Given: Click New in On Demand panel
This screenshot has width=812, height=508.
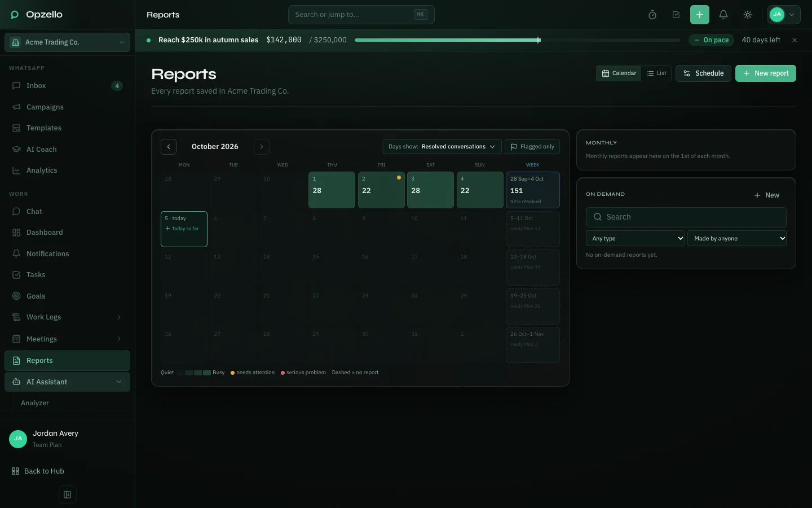Looking at the screenshot, I should (x=767, y=195).
